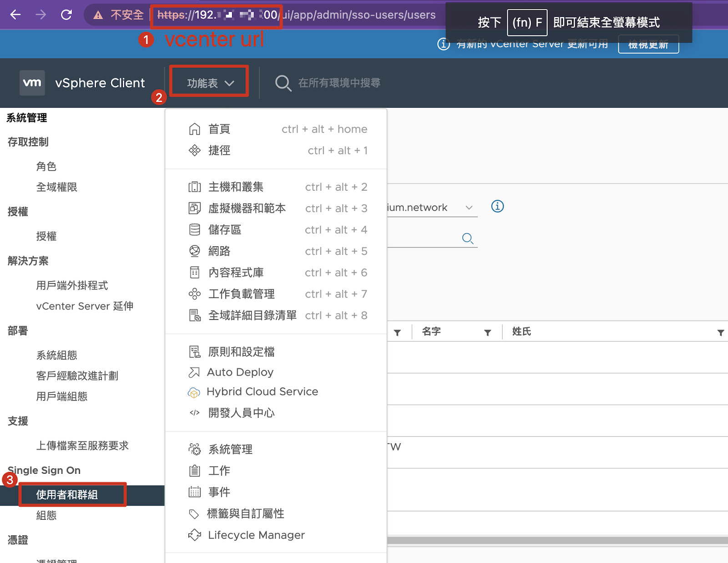
Task: Choose 虛擬機器和範本 menu entry
Action: tap(247, 208)
